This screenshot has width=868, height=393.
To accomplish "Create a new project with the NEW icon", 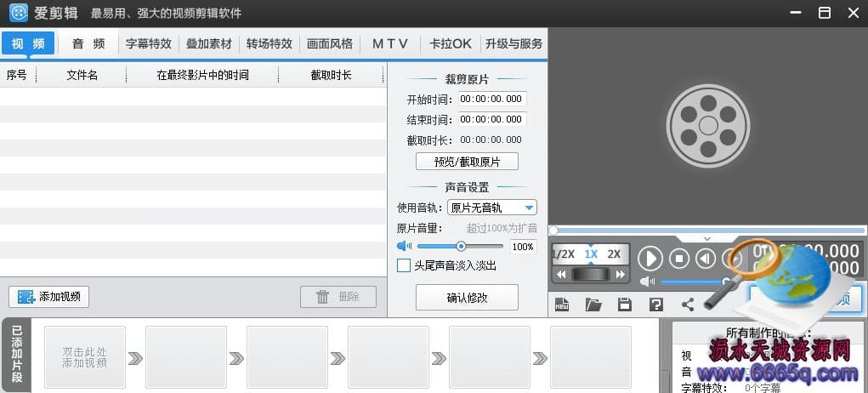I will [562, 304].
